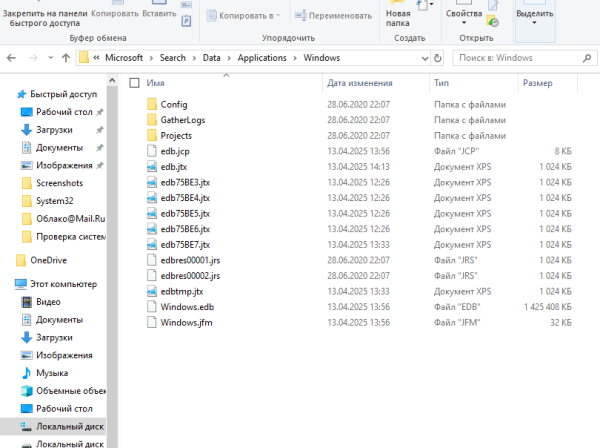Expand Выделить dropdown menu
The height and width of the screenshot is (448, 600).
pyautogui.click(x=535, y=23)
